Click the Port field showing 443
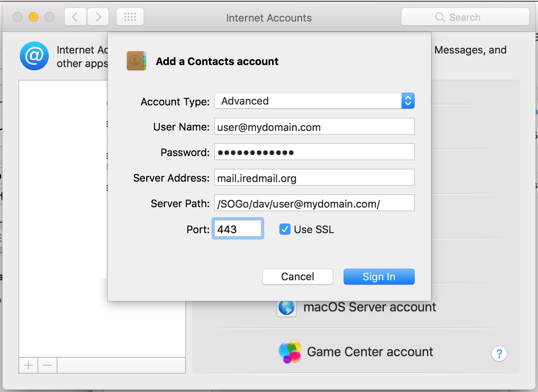Screen dimensions: 538x392 click(238, 228)
